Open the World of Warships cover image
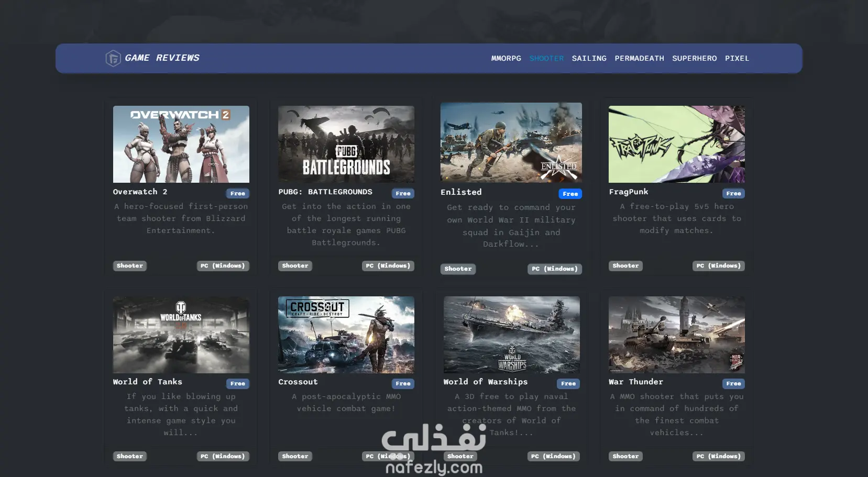 click(x=512, y=335)
